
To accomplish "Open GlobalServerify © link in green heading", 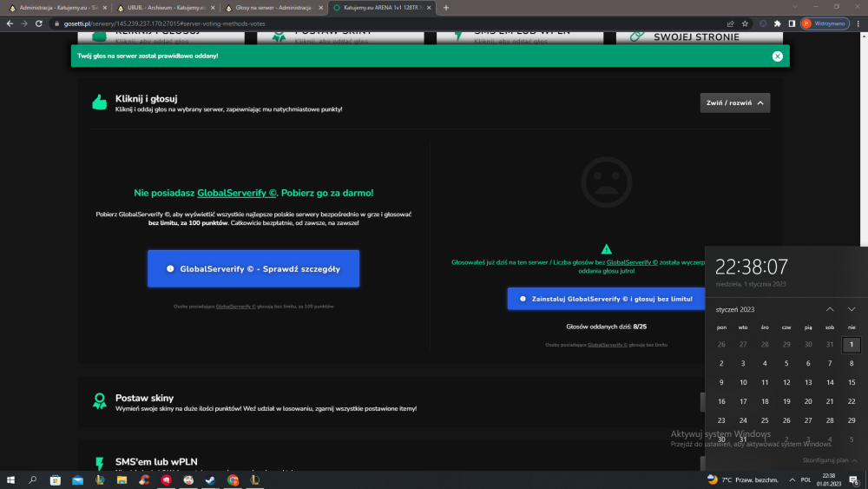I will pos(236,193).
